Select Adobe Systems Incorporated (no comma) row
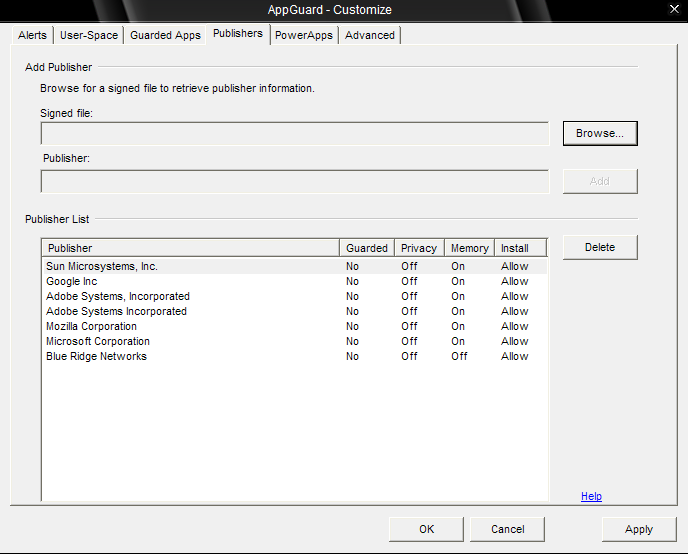 (295, 311)
